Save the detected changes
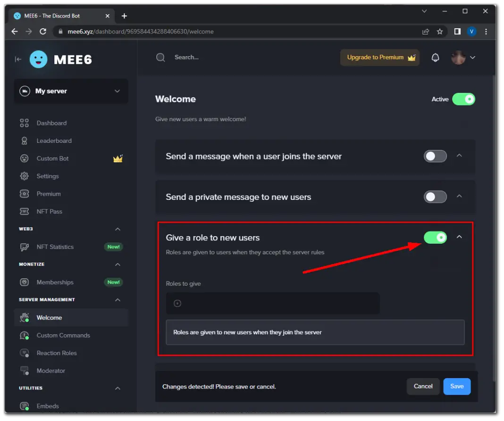This screenshot has width=504, height=421. click(x=456, y=386)
